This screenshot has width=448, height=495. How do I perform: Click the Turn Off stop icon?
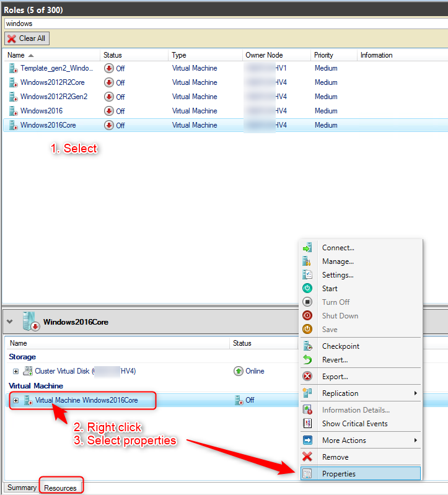(307, 302)
